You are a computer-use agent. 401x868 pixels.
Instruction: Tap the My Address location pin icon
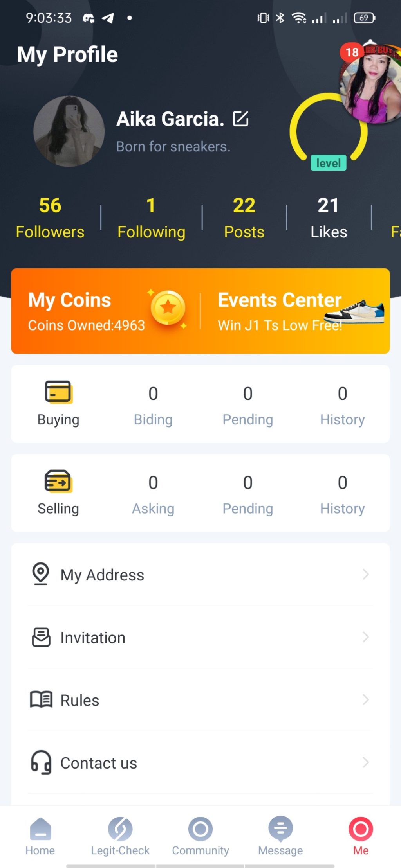(41, 574)
